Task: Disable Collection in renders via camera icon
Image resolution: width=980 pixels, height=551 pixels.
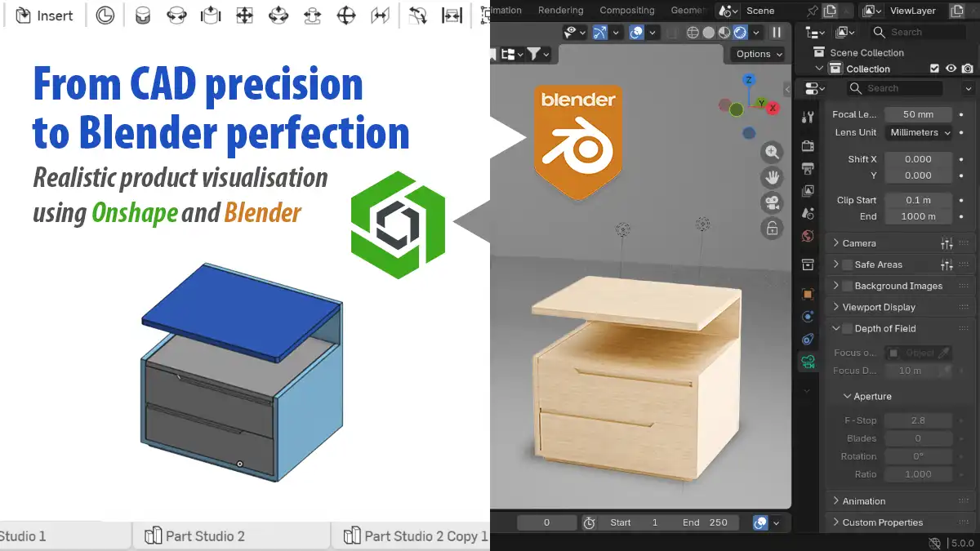Action: point(968,69)
